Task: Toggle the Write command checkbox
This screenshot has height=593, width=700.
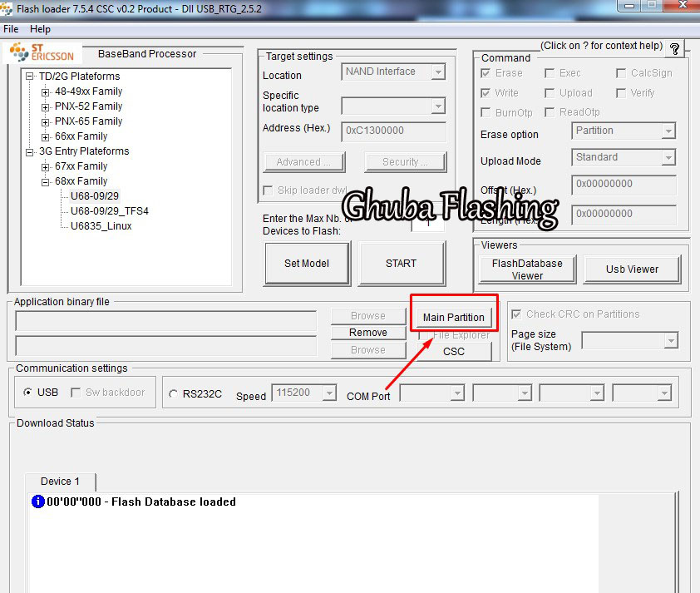Action: pyautogui.click(x=486, y=93)
